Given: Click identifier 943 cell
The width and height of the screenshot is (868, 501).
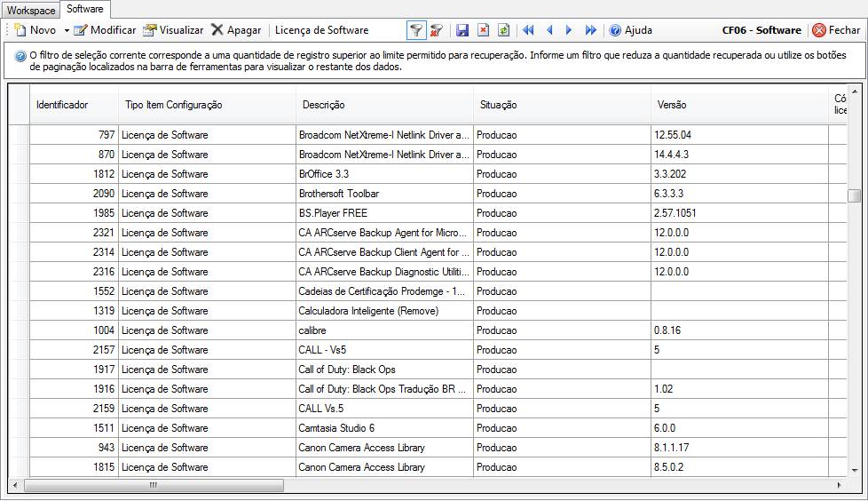Looking at the screenshot, I should click(75, 447).
